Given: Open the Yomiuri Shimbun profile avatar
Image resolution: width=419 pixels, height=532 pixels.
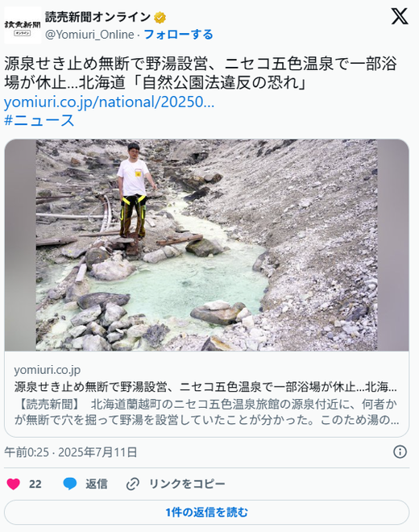Looking at the screenshot, I should tap(23, 26).
